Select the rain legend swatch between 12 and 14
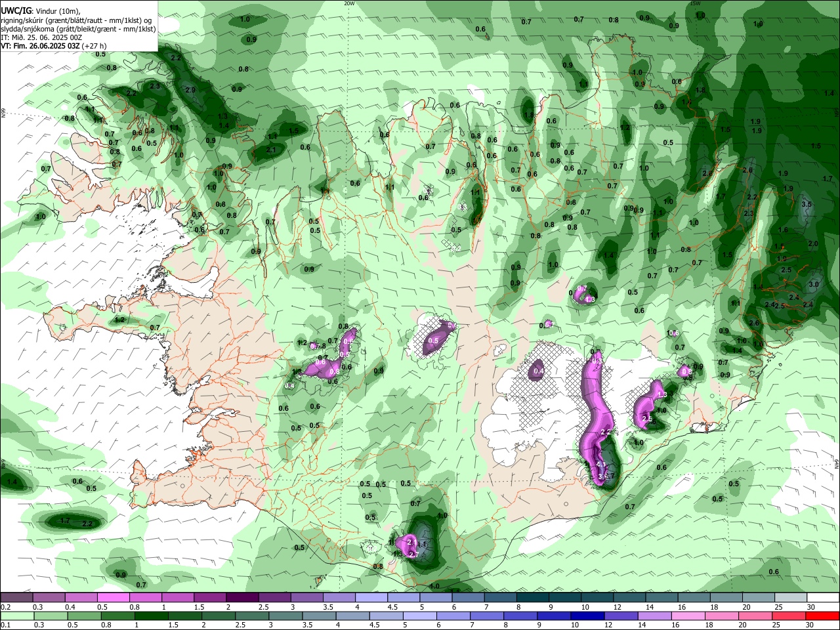840x630 pixels. click(621, 616)
